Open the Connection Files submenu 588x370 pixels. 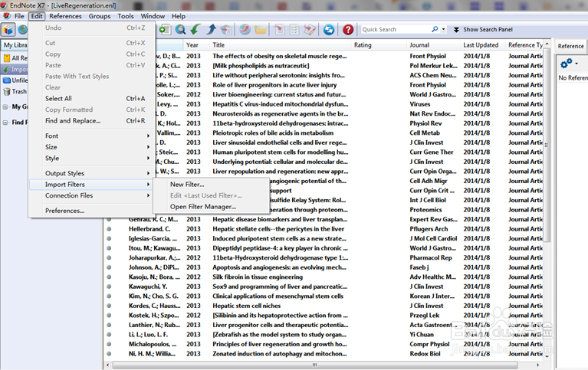pos(91,195)
